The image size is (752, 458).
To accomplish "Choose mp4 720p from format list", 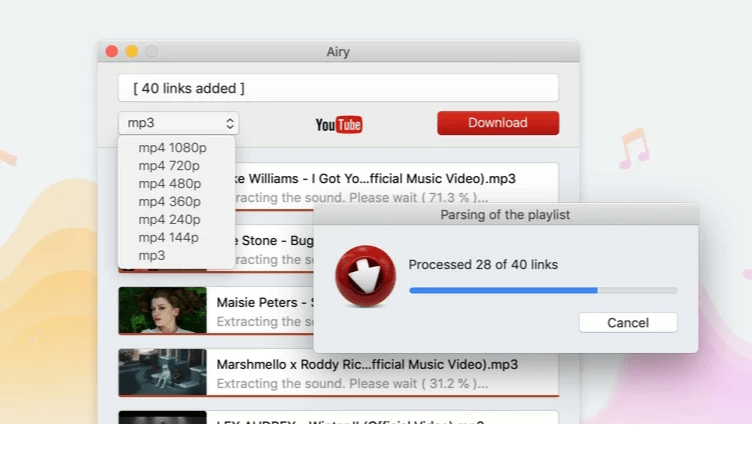I will (169, 165).
